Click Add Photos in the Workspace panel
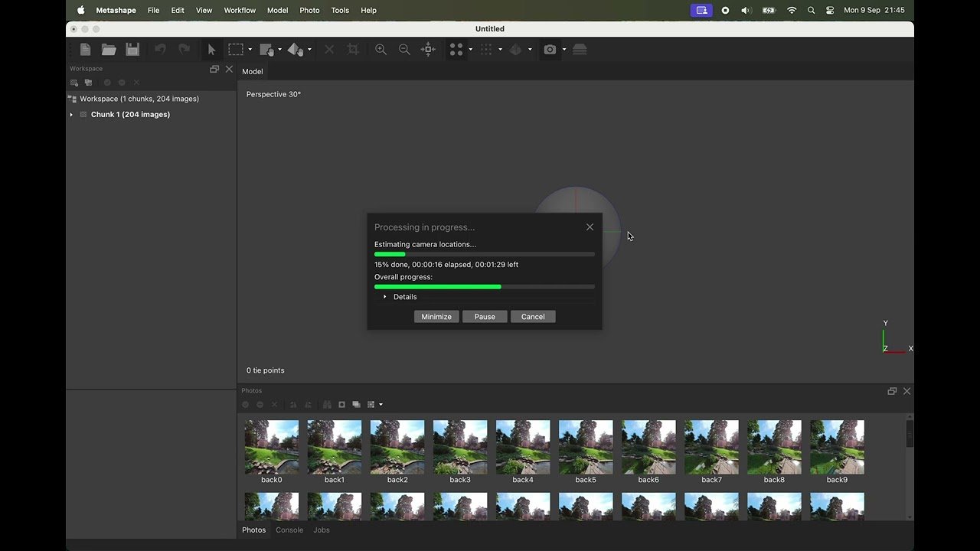Screen dimensions: 980x551 [x=89, y=83]
